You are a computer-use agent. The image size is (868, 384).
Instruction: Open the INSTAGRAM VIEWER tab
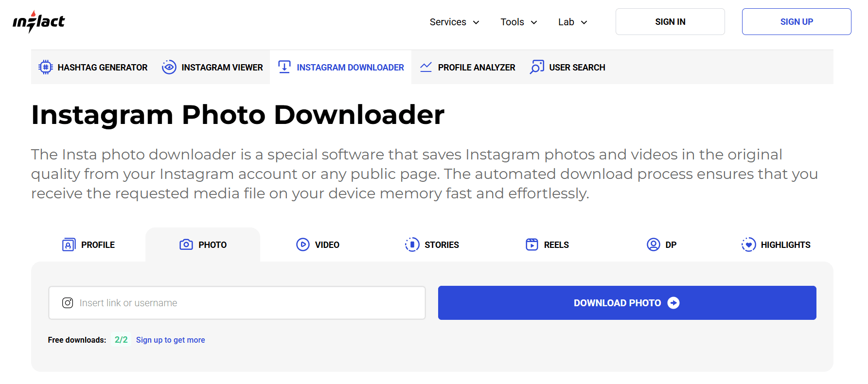(x=213, y=67)
